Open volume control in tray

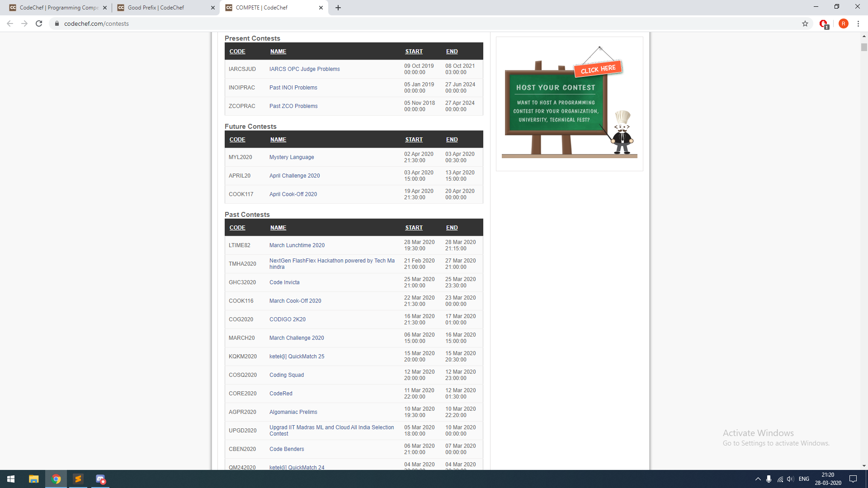pyautogui.click(x=790, y=479)
